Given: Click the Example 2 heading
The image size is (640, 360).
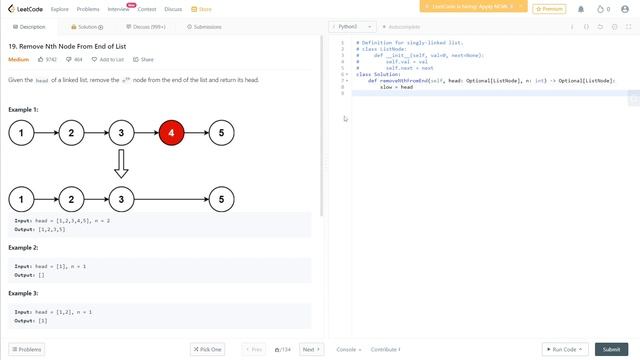Looking at the screenshot, I should (x=23, y=248).
